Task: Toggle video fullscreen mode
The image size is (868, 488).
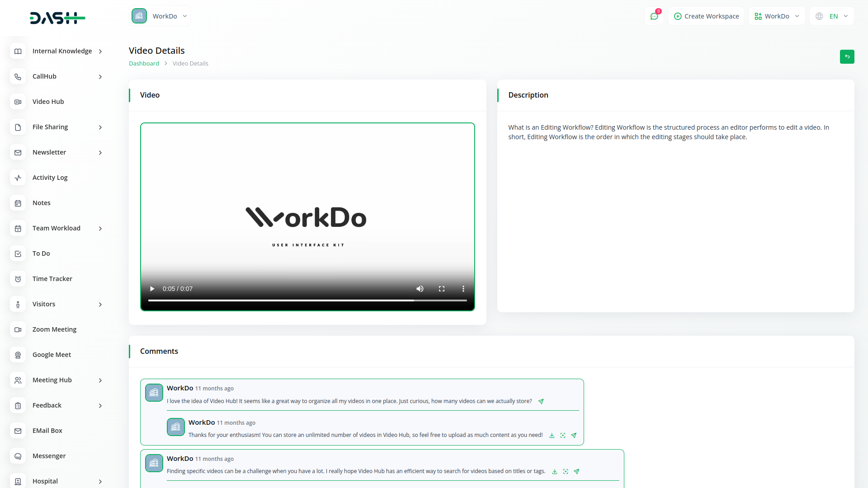Action: point(442,289)
